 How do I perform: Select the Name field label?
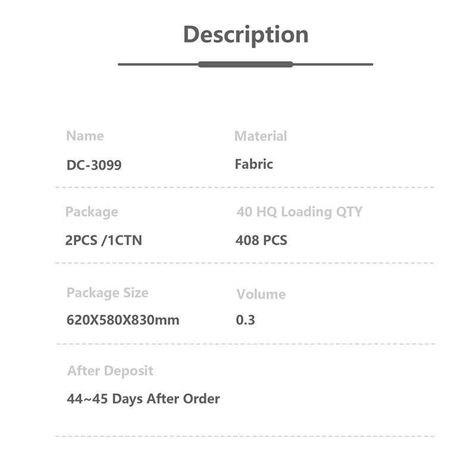pos(84,136)
